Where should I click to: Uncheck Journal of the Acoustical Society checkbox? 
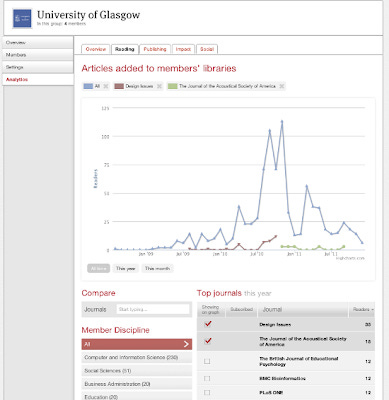point(208,341)
